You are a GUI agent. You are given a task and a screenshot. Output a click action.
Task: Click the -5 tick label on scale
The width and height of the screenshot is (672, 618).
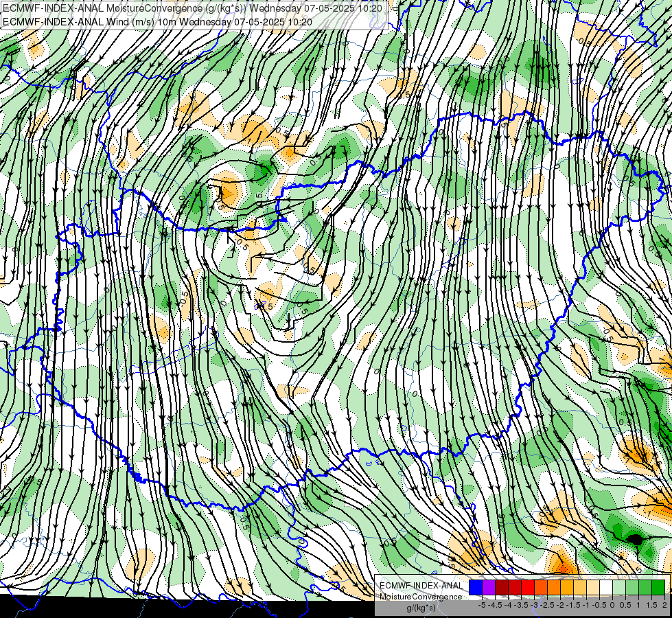click(482, 605)
